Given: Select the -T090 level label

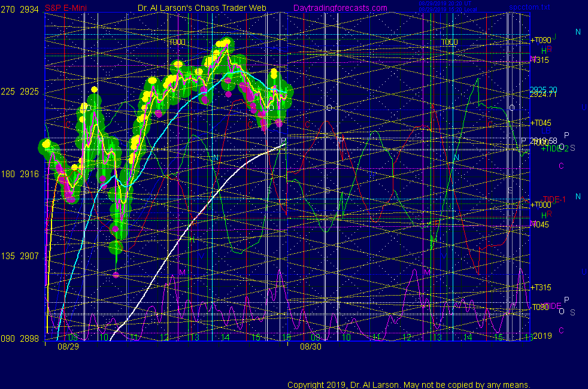Looking at the screenshot, I should click(x=540, y=307).
